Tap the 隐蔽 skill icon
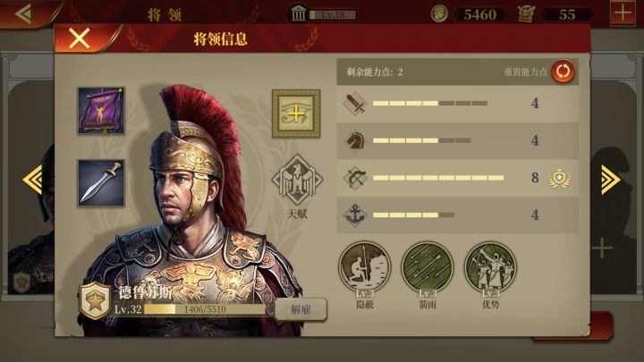The width and height of the screenshot is (644, 362). 364,267
